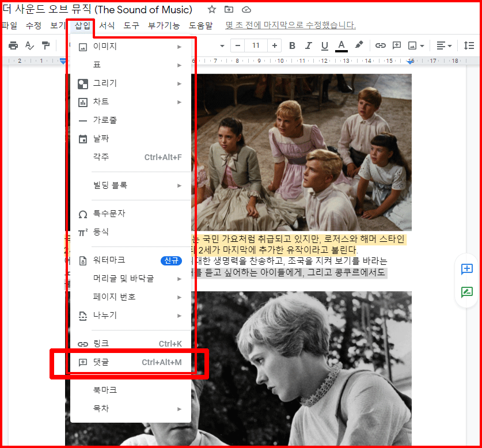Choose 북마크 in the insert menu

point(131,390)
